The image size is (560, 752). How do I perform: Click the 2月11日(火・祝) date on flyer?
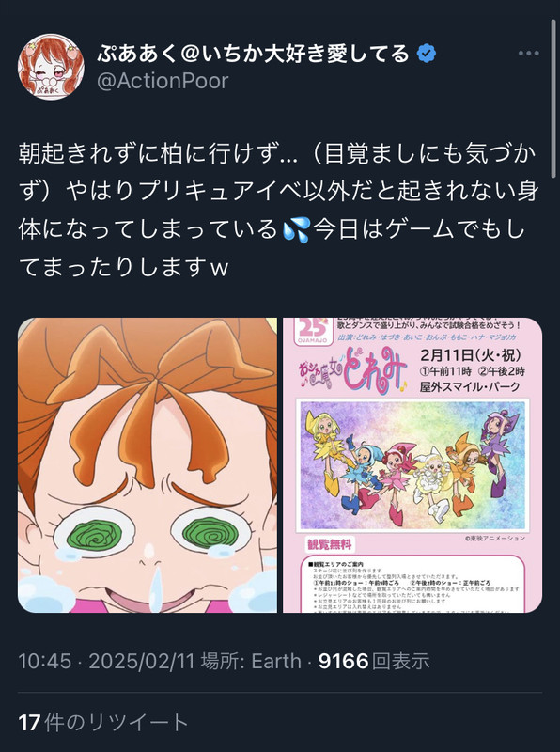coord(471,355)
